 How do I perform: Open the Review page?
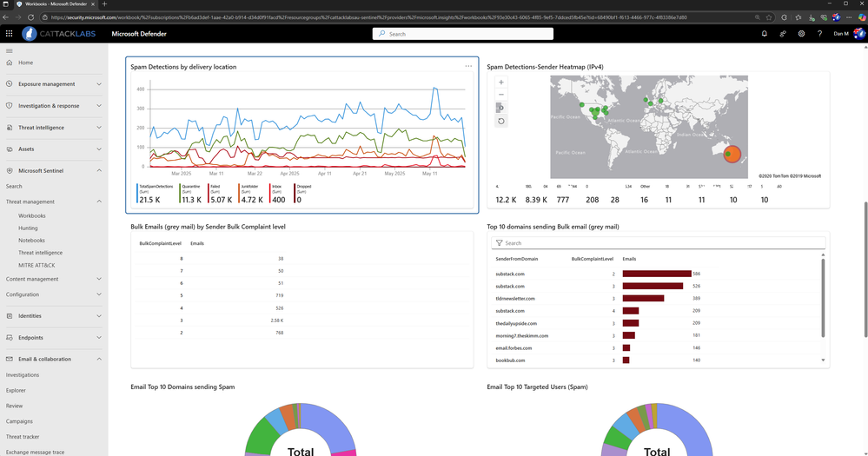point(15,406)
